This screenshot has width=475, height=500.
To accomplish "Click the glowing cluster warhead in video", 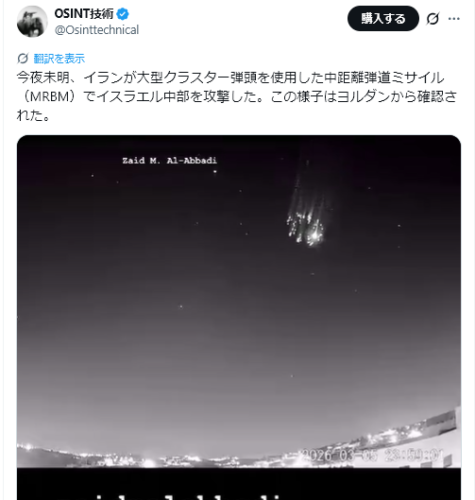I will coord(306,227).
